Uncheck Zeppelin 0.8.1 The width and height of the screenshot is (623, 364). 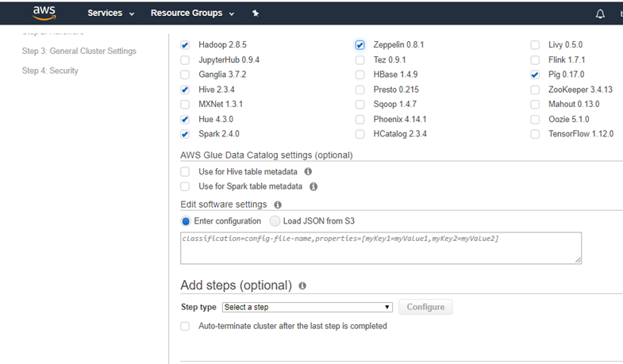pos(360,45)
